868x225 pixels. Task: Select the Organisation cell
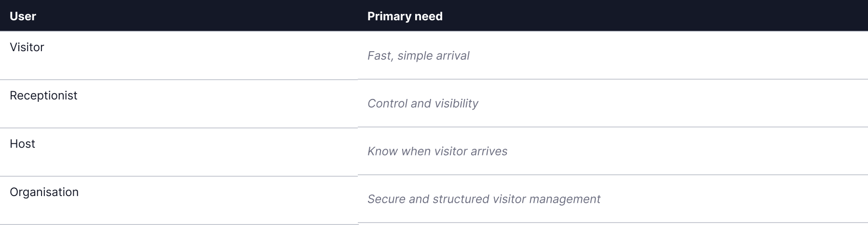pos(179,200)
